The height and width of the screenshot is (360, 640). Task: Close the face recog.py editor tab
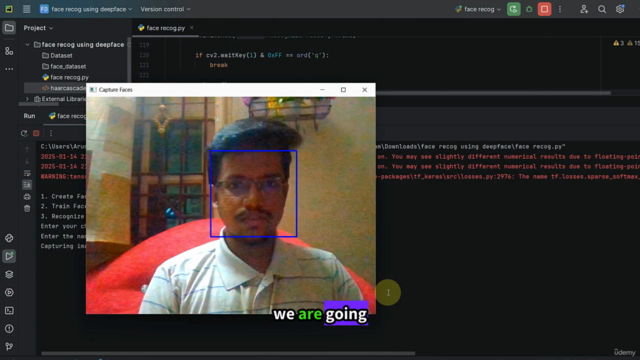[x=191, y=28]
